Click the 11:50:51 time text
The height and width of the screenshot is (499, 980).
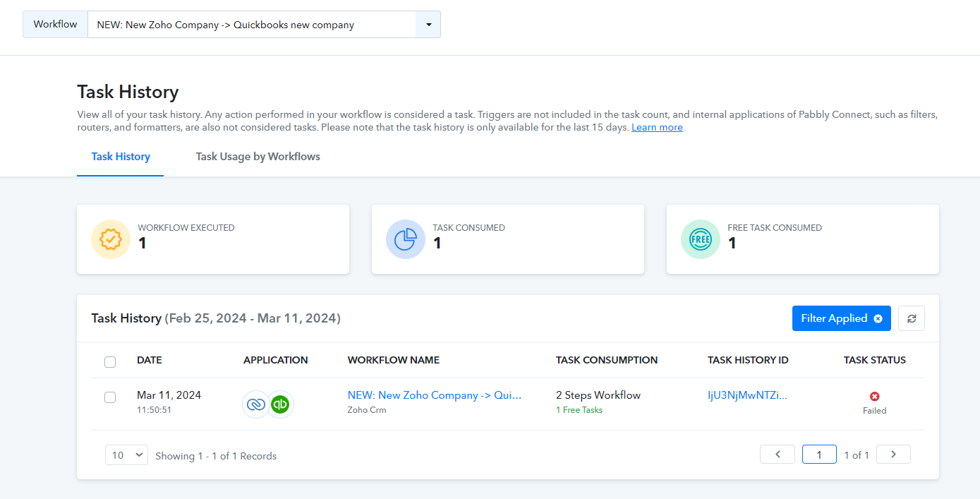pyautogui.click(x=154, y=410)
